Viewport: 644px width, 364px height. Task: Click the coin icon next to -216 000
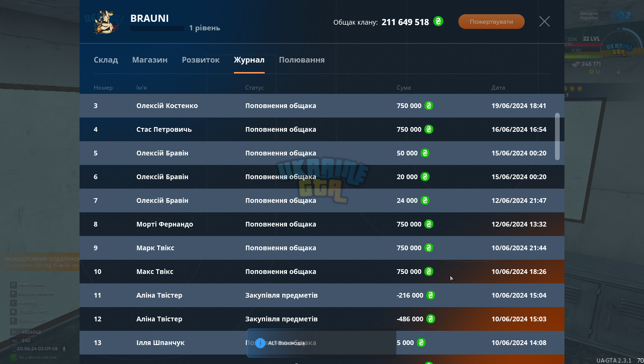[430, 295]
